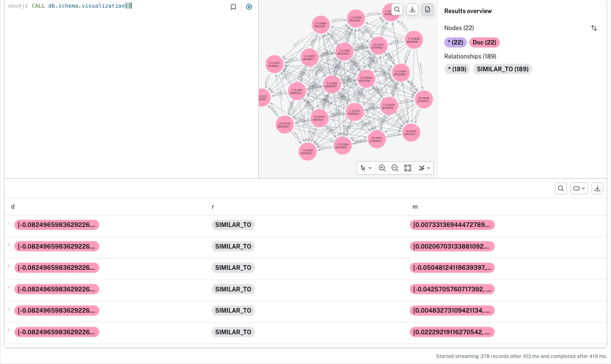Click row 1 'd' node chip
611x364 pixels.
pos(57,225)
